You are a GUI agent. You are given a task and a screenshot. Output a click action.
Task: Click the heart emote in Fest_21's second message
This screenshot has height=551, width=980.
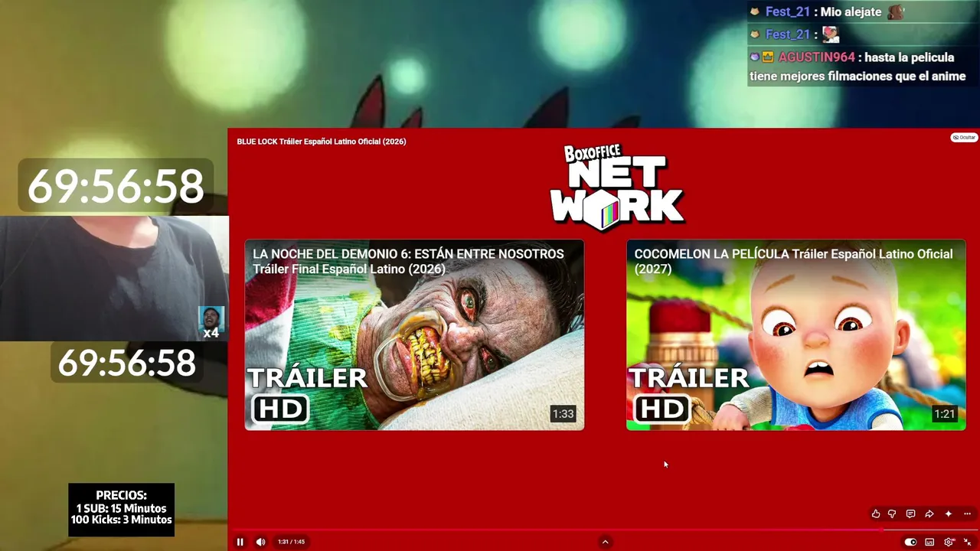point(831,34)
